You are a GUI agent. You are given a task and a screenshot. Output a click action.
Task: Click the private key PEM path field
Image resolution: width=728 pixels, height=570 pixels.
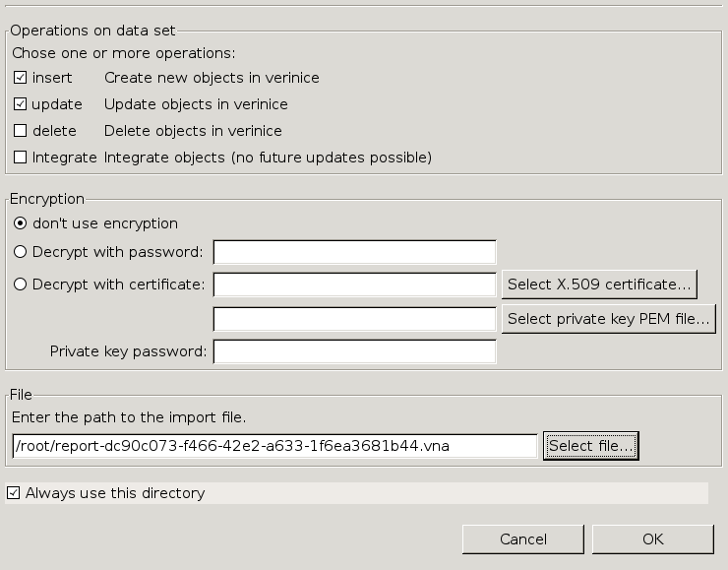354,319
